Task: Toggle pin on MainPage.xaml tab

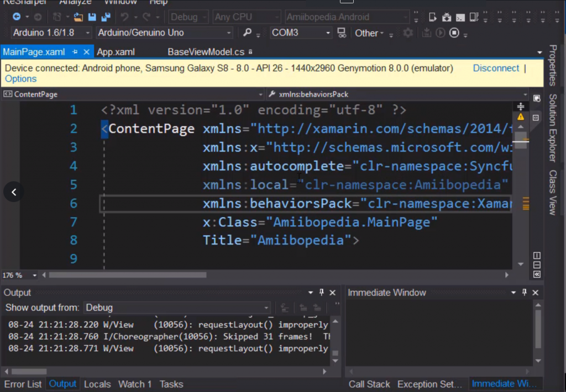Action: (x=75, y=52)
